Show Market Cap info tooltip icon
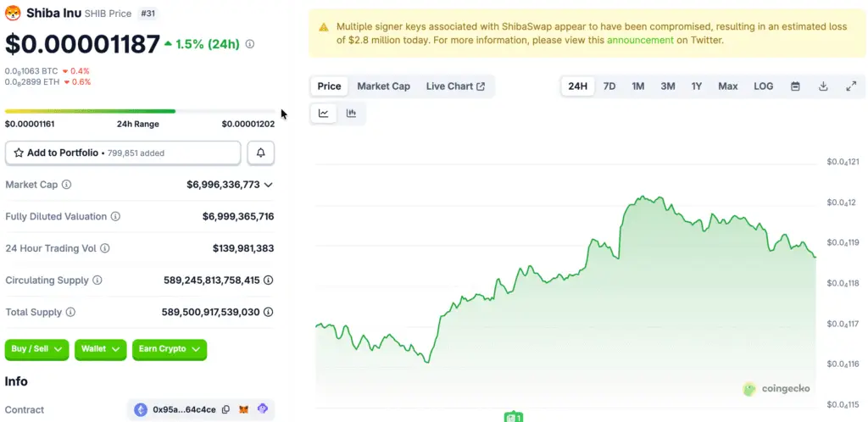 click(66, 185)
